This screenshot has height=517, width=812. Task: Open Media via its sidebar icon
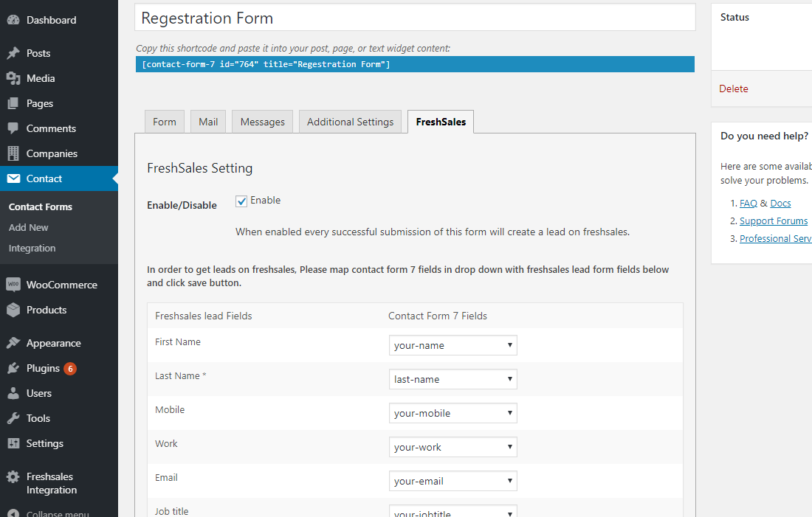click(x=13, y=78)
